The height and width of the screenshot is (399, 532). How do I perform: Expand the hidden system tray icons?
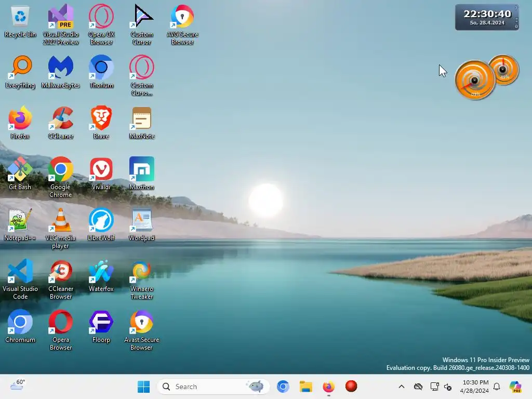point(402,387)
